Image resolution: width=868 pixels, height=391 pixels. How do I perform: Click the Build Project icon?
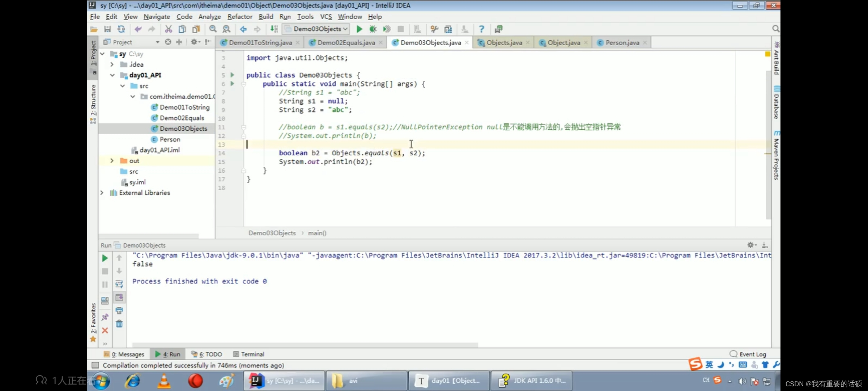pyautogui.click(x=274, y=29)
